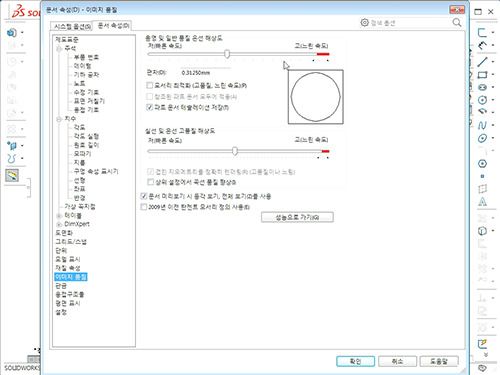Click the Smart Dimension icon in right toolbar
Screen dimensions: 500x375
482,45
